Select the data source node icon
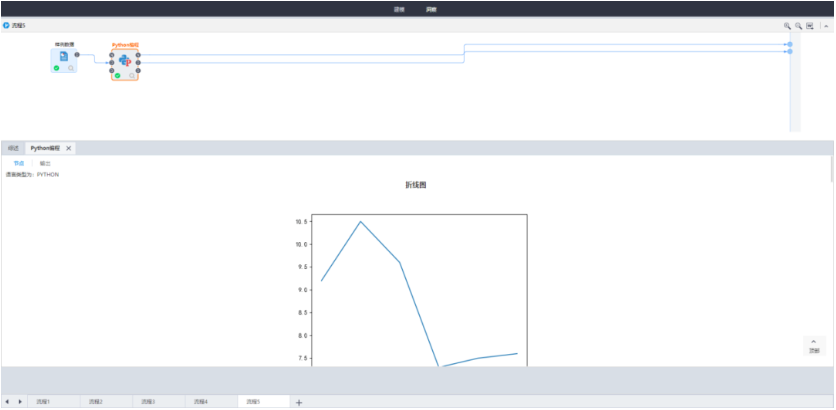 point(63,57)
